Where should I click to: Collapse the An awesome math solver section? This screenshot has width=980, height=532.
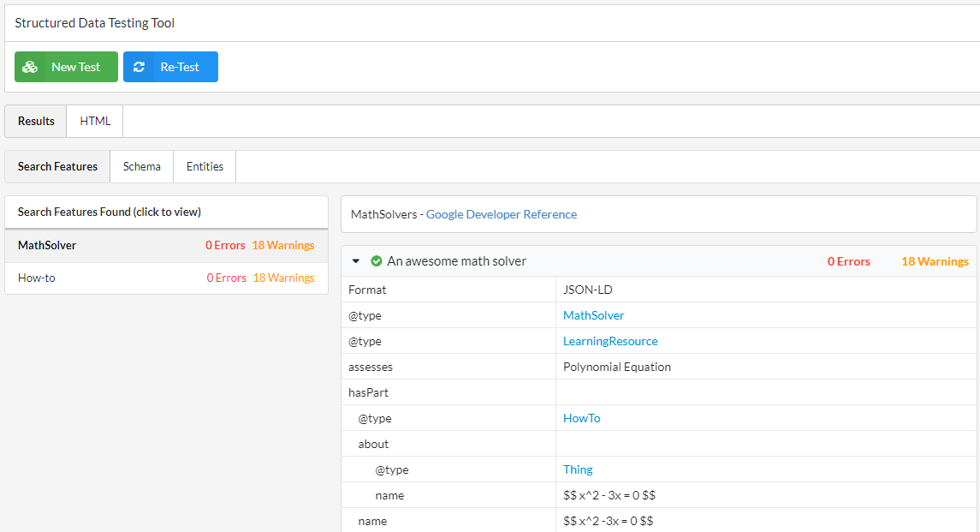tap(356, 261)
